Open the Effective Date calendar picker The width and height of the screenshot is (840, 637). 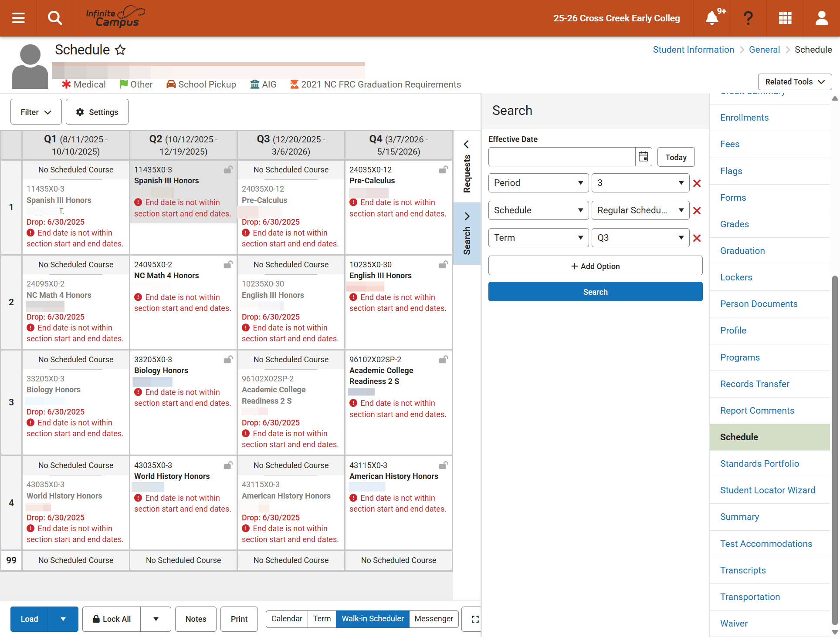point(643,157)
